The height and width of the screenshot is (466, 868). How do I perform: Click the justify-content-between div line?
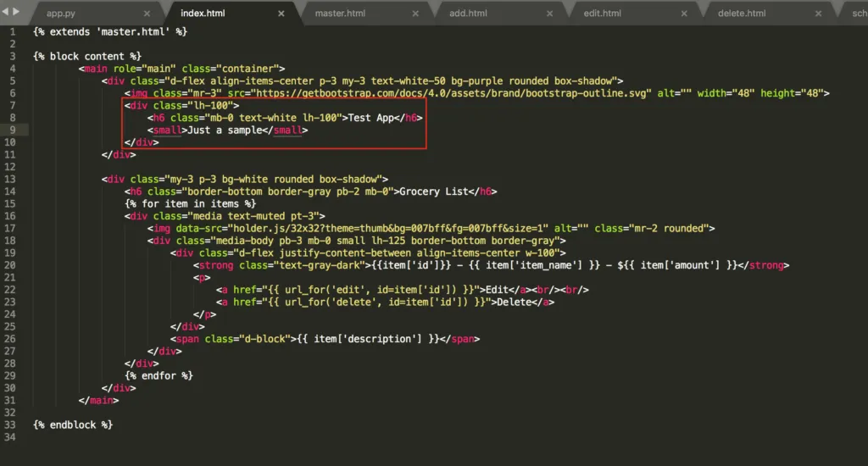coord(368,253)
